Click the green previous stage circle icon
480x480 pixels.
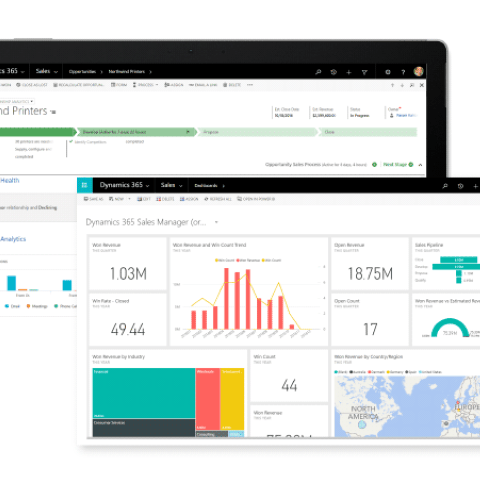pos(374,165)
